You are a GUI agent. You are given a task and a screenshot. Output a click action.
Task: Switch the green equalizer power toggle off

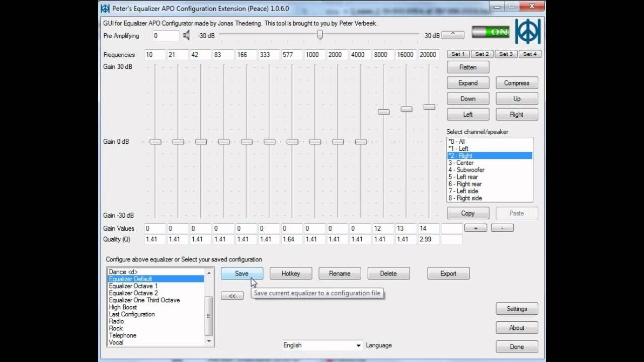(x=491, y=32)
